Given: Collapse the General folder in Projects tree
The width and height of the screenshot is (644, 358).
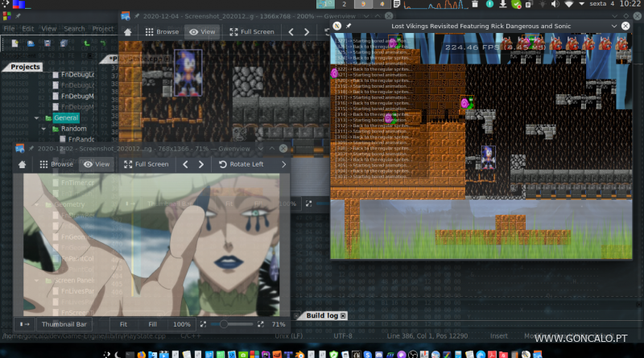Looking at the screenshot, I should (36, 117).
